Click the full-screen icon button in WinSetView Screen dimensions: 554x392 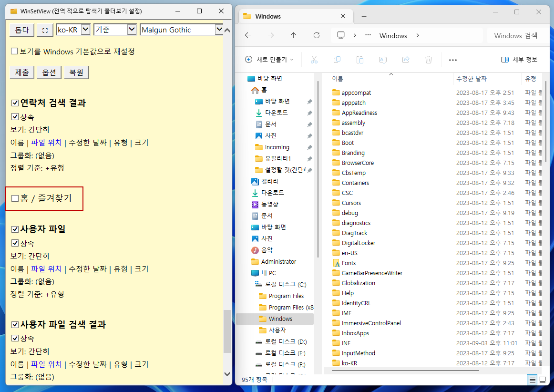[45, 30]
